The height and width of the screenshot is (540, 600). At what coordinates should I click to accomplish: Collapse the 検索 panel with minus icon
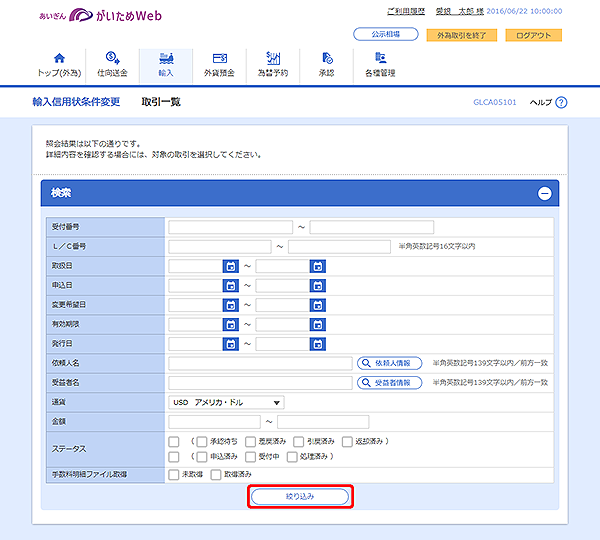pos(545,193)
